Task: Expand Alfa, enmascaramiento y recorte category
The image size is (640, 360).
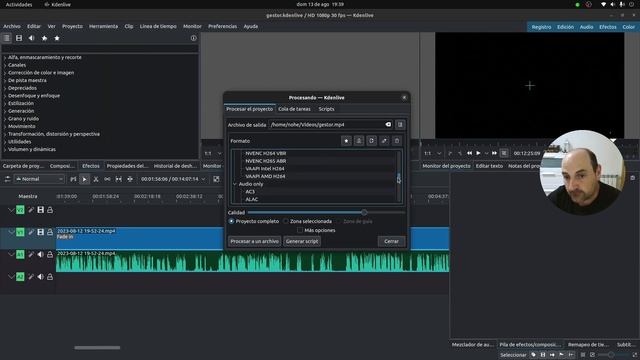Action: [x=5, y=58]
